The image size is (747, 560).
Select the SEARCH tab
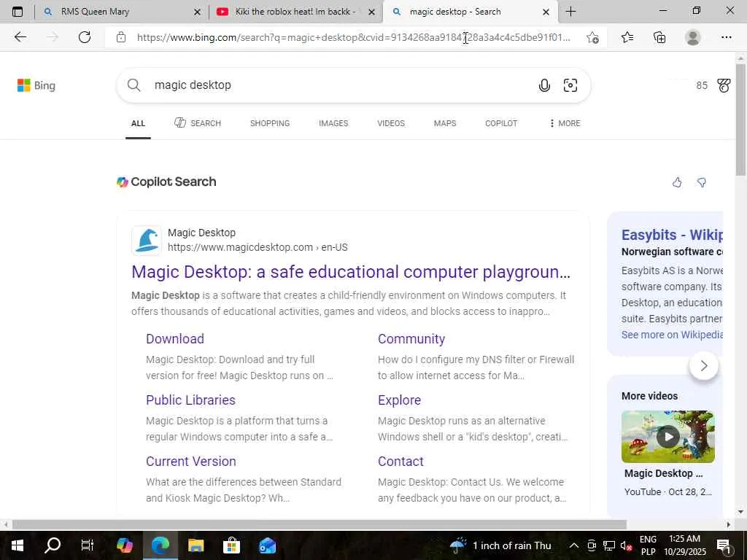[x=197, y=123]
